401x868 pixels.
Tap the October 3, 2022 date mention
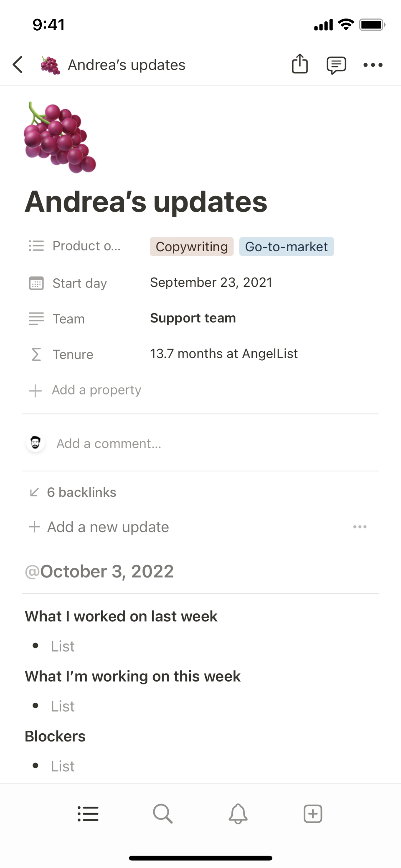click(99, 572)
